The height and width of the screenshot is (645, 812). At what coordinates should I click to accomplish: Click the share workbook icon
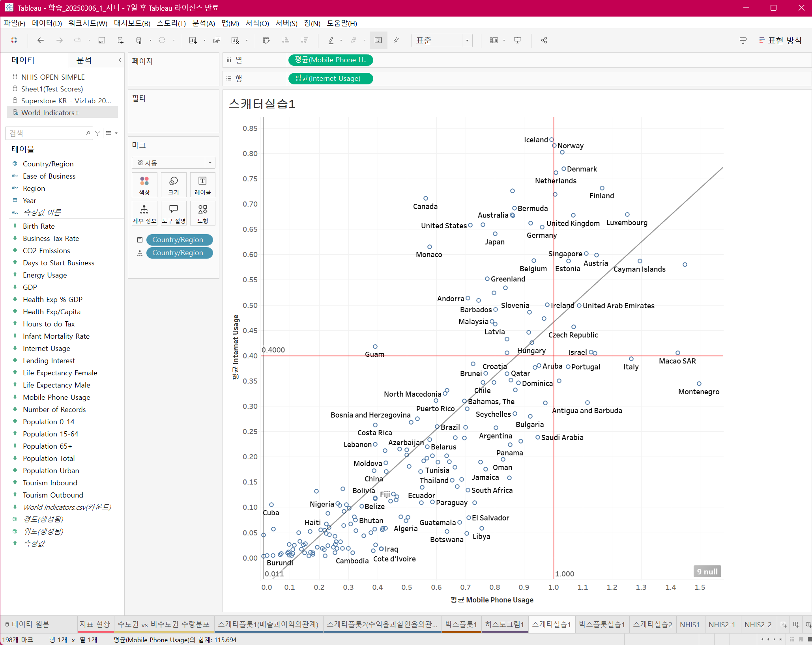click(x=544, y=40)
